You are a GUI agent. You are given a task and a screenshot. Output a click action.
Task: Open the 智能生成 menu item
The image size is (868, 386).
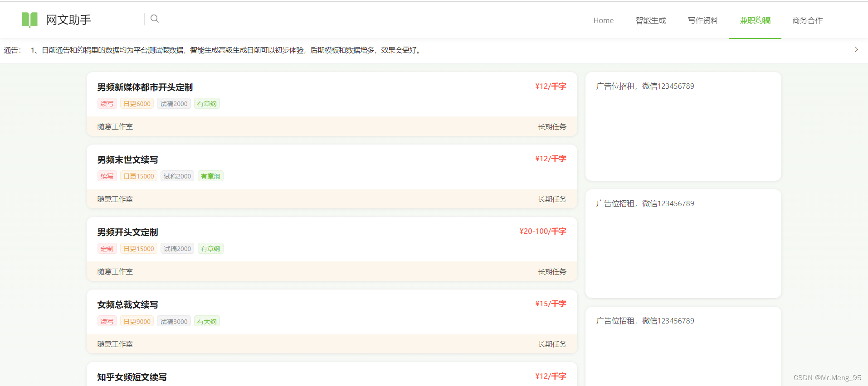click(650, 20)
